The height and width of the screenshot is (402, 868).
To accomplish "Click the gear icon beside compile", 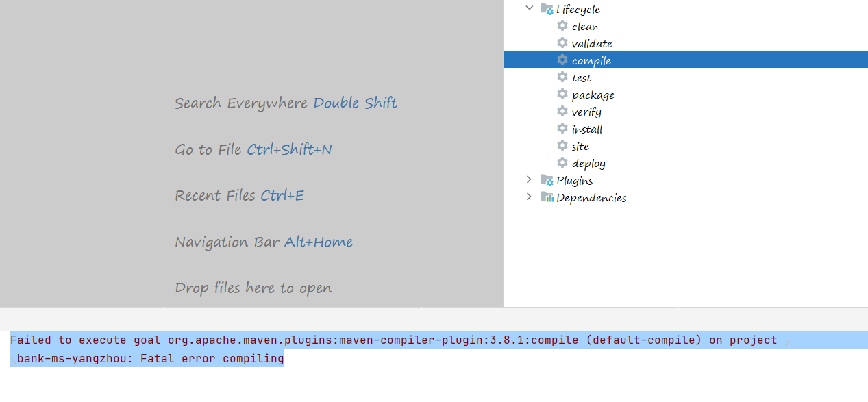I will pos(562,60).
